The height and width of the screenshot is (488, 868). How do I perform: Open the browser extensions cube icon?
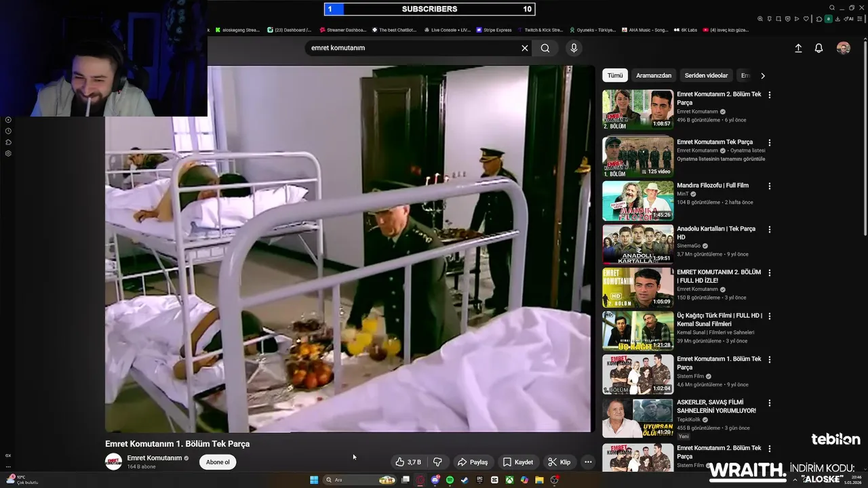[x=819, y=19]
